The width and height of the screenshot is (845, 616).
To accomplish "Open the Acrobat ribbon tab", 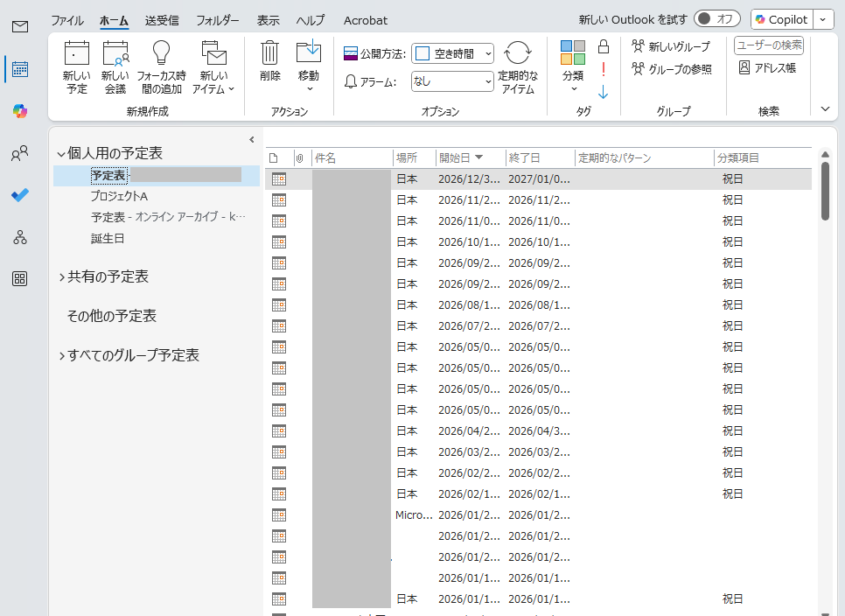I will (365, 20).
